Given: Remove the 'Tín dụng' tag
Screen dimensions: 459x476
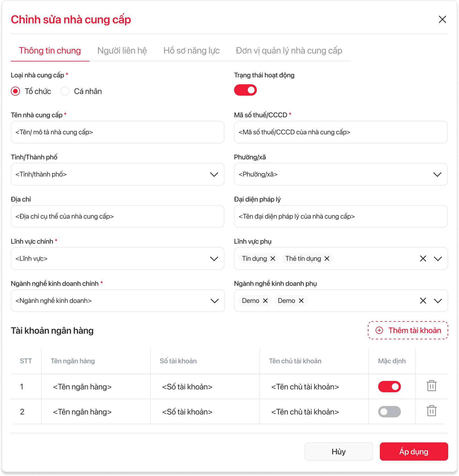Looking at the screenshot, I should (x=273, y=258).
